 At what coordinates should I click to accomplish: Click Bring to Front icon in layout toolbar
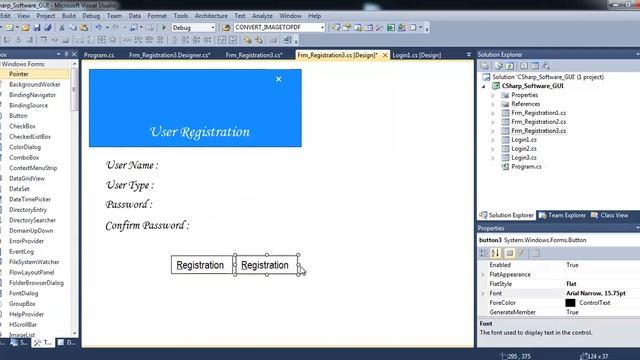(x=248, y=40)
